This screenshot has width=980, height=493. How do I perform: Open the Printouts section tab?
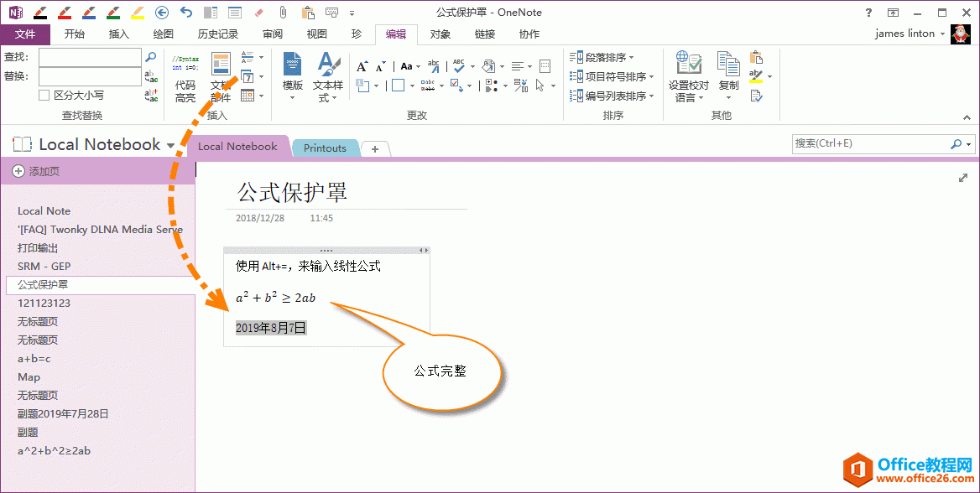coord(325,148)
